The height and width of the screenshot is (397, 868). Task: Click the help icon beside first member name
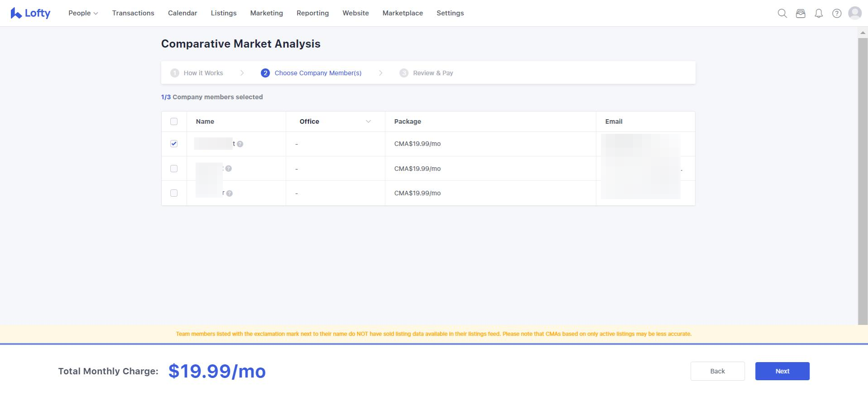pos(240,144)
